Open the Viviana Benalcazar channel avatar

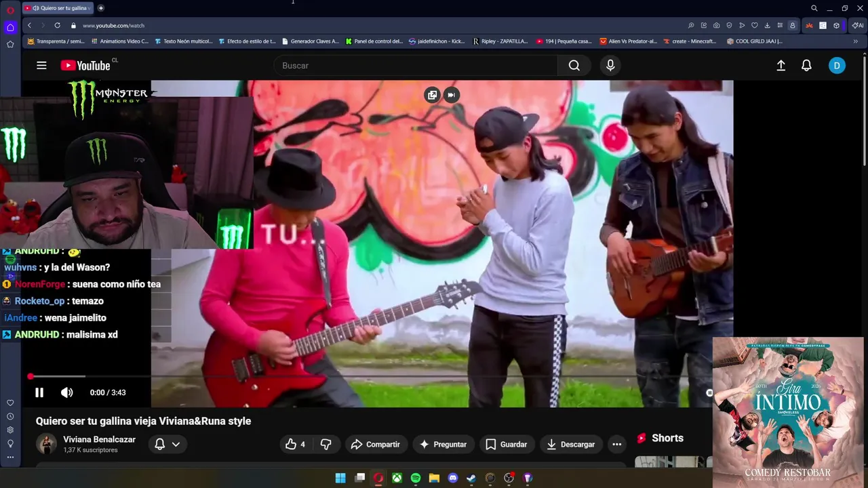(x=47, y=445)
